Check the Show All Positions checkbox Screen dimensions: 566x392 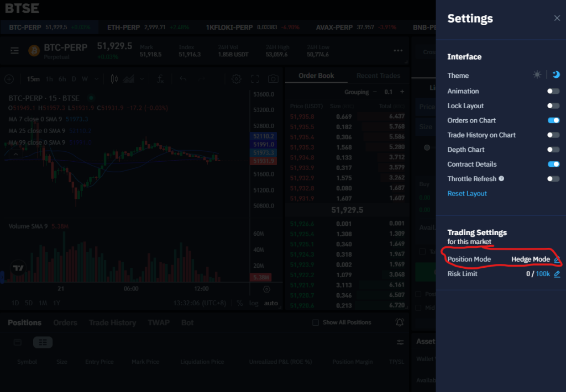[x=315, y=322]
